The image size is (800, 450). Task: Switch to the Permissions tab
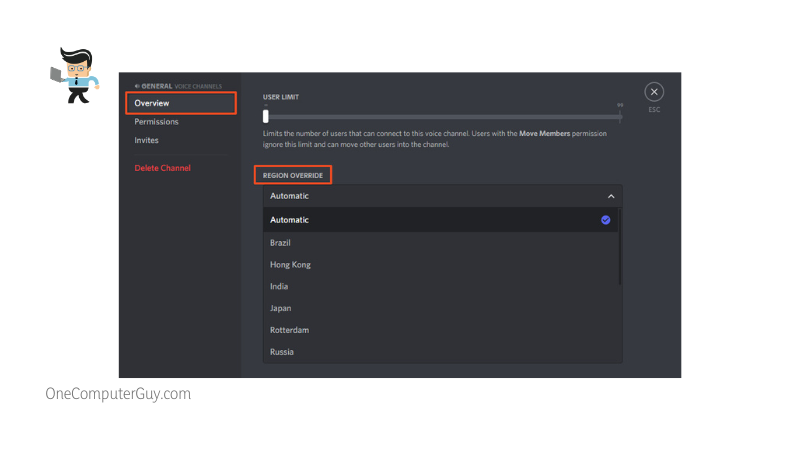(x=156, y=122)
